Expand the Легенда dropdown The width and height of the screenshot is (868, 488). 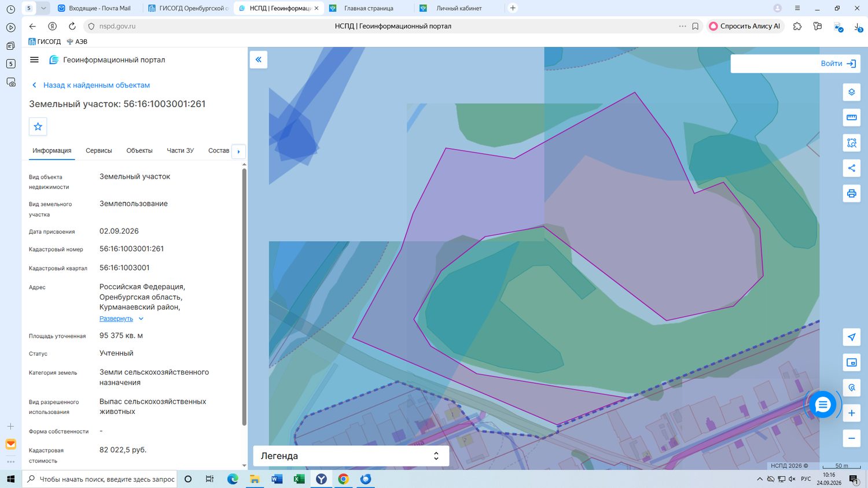click(351, 456)
